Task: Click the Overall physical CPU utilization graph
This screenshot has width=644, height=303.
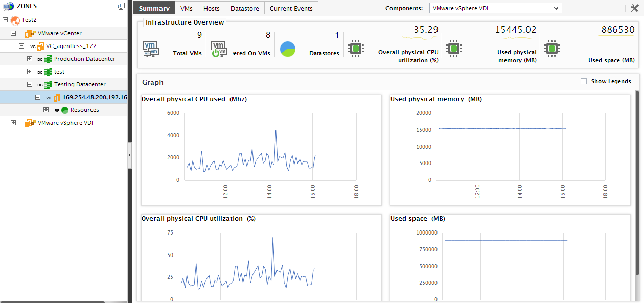Action: [x=261, y=258]
